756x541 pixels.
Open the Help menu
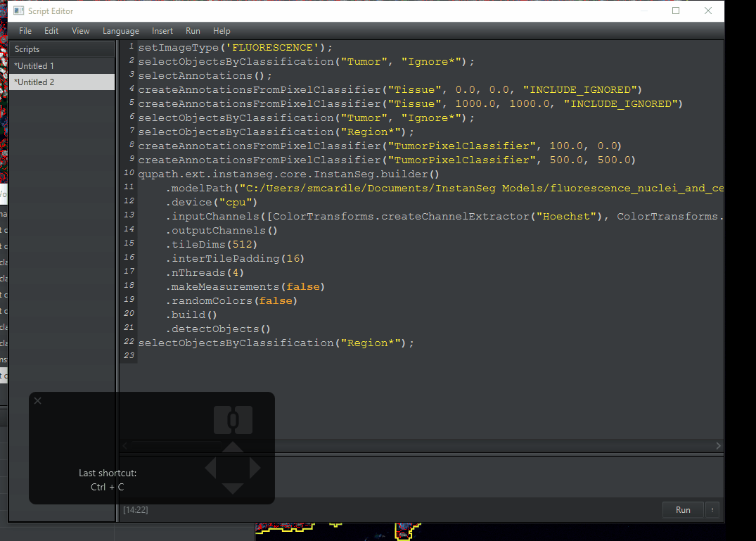tap(222, 30)
